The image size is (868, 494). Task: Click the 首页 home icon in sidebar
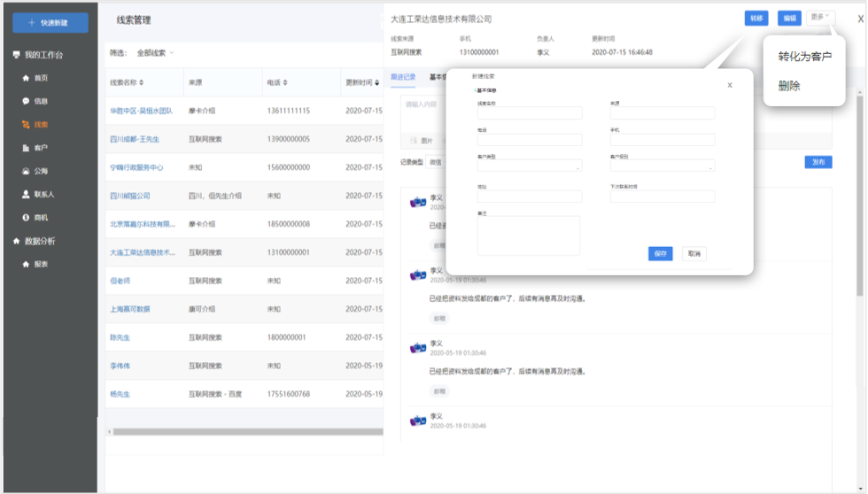26,78
